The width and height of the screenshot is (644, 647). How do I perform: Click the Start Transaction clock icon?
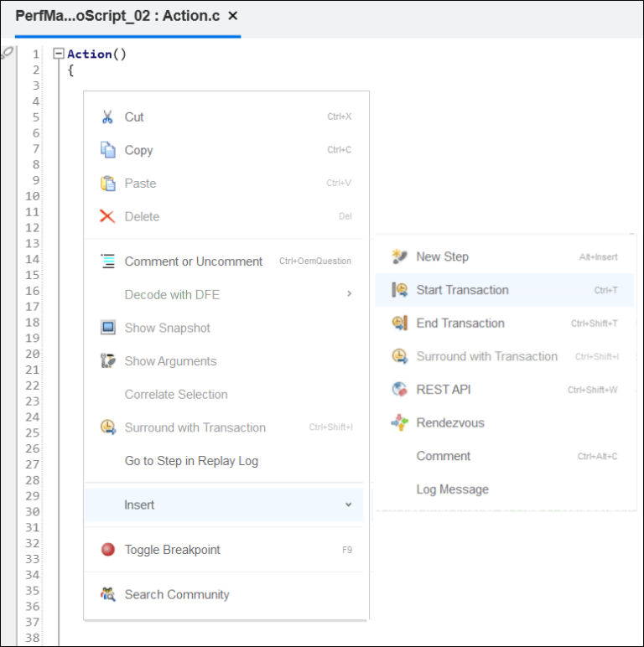(x=399, y=290)
